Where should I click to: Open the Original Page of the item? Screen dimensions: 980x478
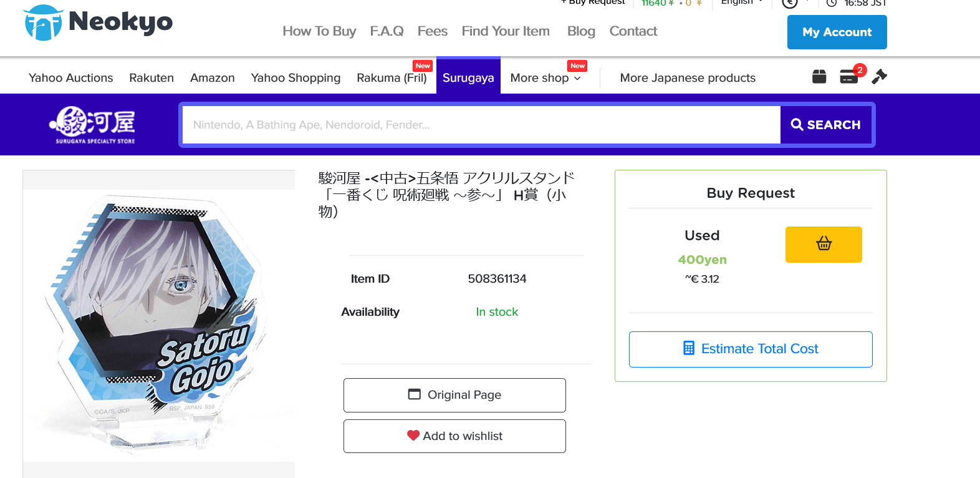click(x=454, y=395)
